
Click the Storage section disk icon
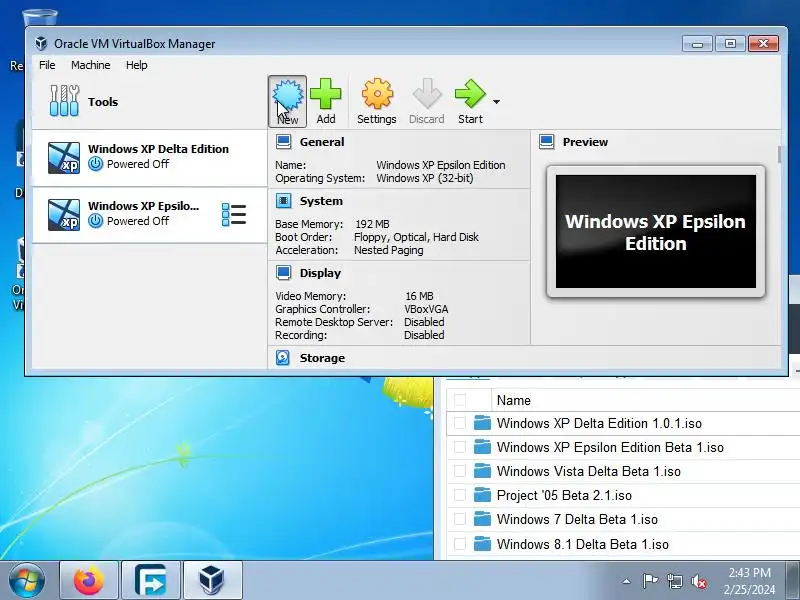tap(283, 358)
